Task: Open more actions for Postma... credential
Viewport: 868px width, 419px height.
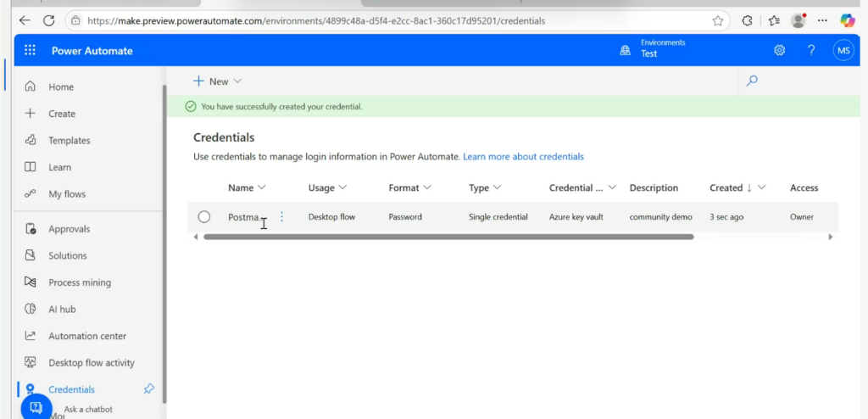Action: coord(281,216)
